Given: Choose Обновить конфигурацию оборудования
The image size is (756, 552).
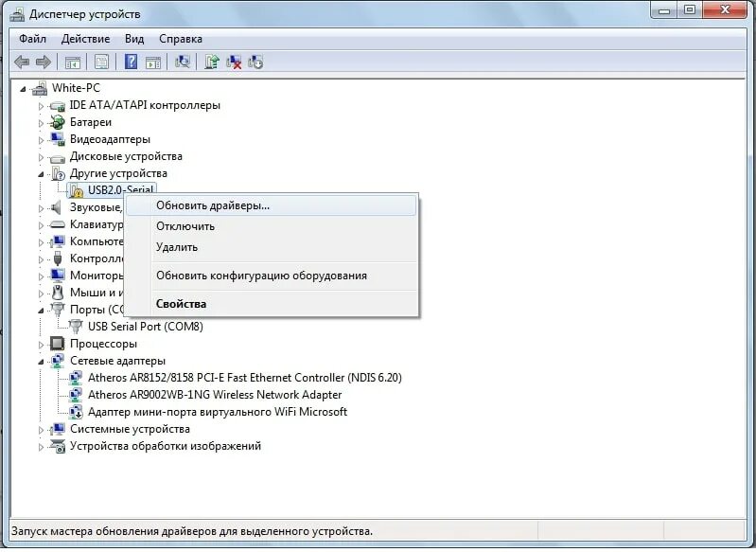Looking at the screenshot, I should pyautogui.click(x=271, y=276).
